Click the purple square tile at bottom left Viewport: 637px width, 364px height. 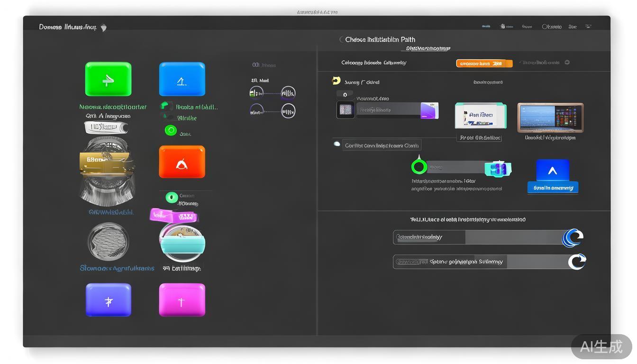click(x=109, y=300)
